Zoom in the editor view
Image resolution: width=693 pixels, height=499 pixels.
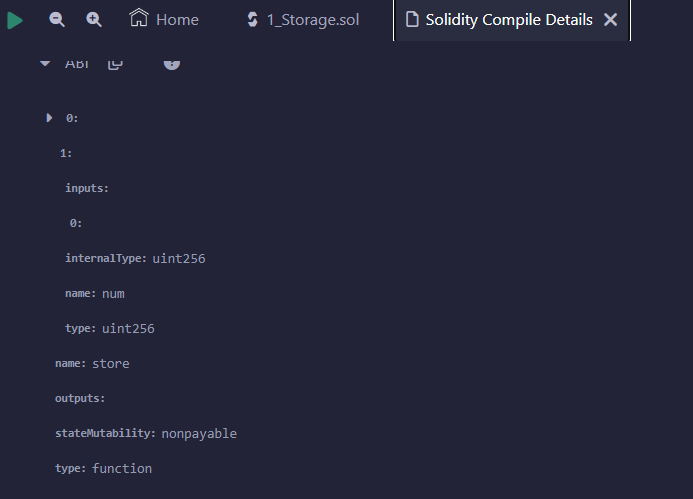[94, 20]
